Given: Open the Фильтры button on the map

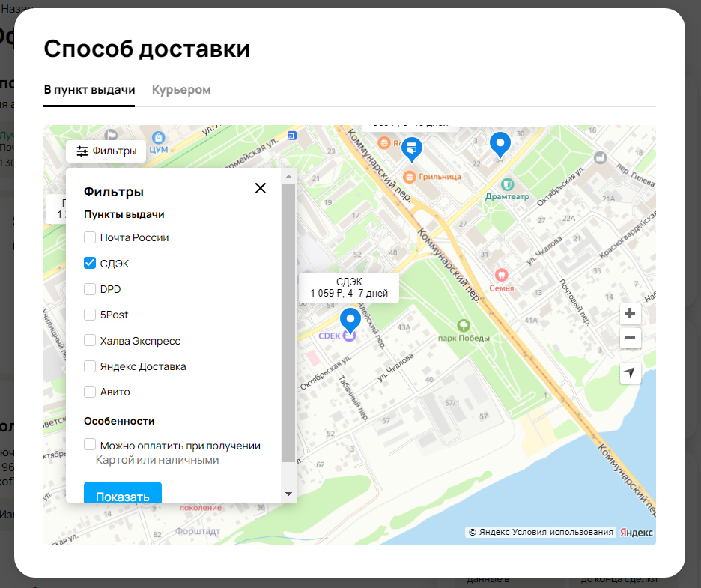Looking at the screenshot, I should [106, 151].
